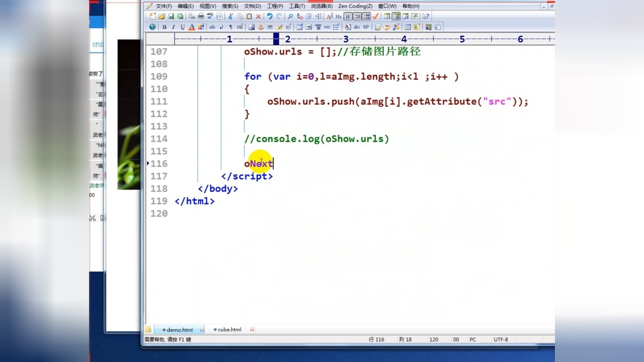The image size is (644, 362).
Task: Open Find with magnifier icon
Action: click(x=290, y=17)
